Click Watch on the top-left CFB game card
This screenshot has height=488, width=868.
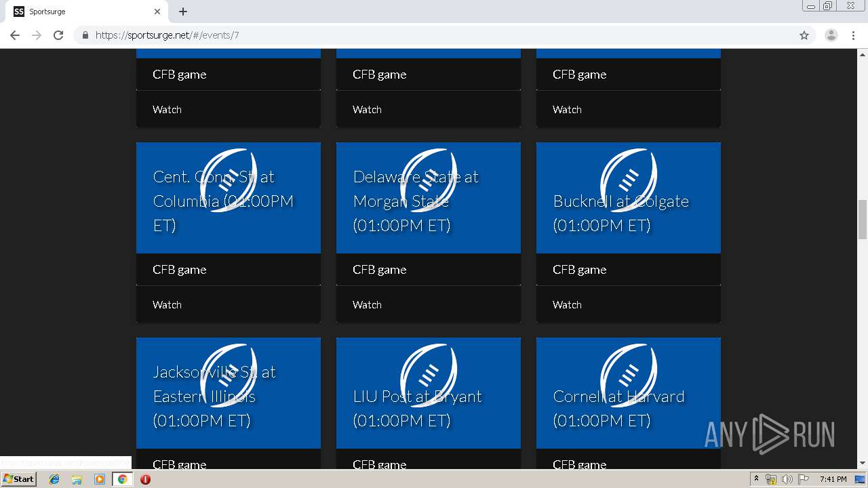[x=167, y=110]
